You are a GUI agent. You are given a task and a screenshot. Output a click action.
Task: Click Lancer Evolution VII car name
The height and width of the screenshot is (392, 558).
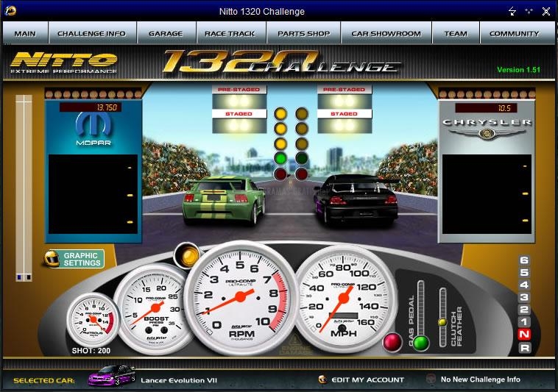[x=179, y=380]
